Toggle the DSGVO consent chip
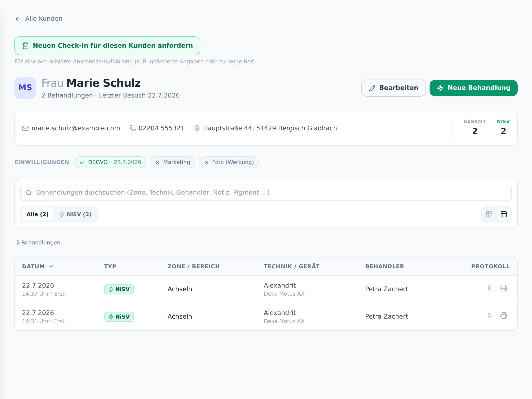Image resolution: width=532 pixels, height=399 pixels. [x=110, y=162]
